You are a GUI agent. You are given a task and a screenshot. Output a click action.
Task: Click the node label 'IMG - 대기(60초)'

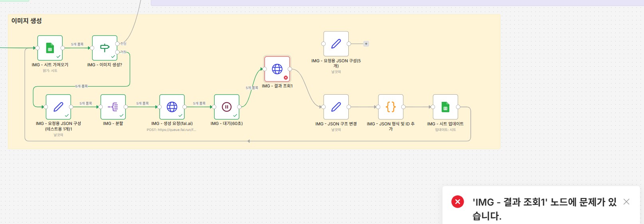227,123
